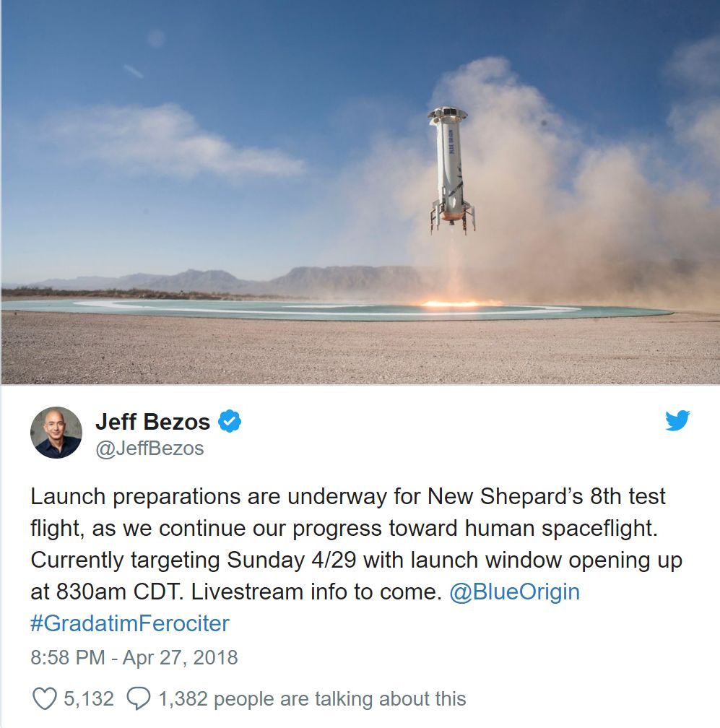Open the @JeffBezos handle link
Screen dimensions: 720x728
tap(149, 448)
